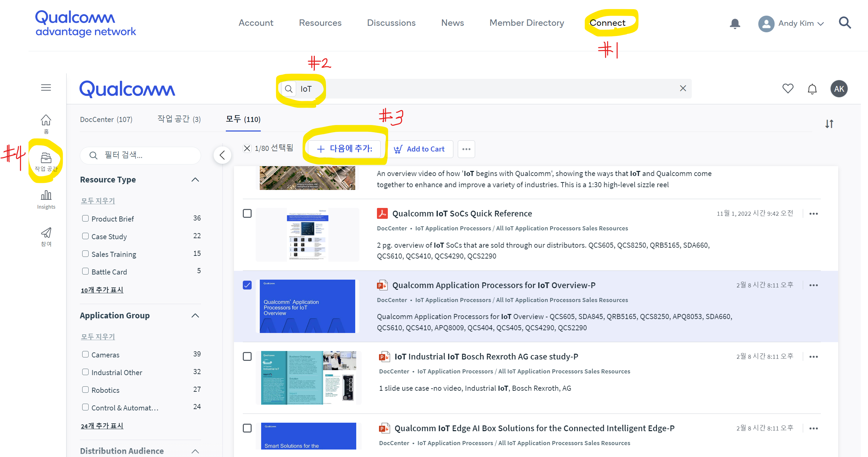Click the 다음에 추가 button

coord(344,149)
